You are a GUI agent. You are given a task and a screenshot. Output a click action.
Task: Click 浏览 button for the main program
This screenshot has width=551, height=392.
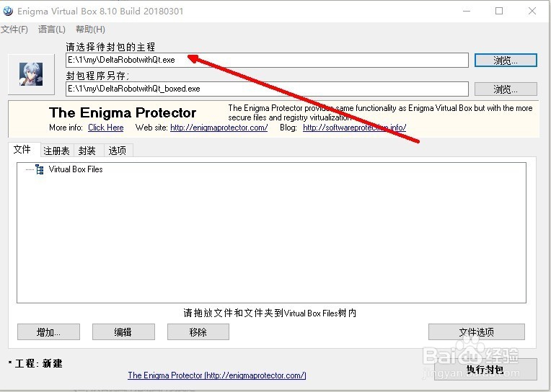click(x=506, y=60)
